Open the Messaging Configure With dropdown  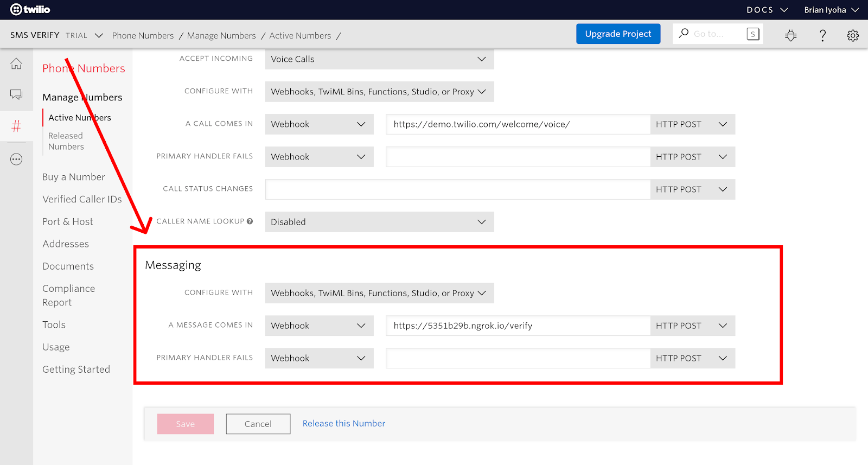[379, 293]
